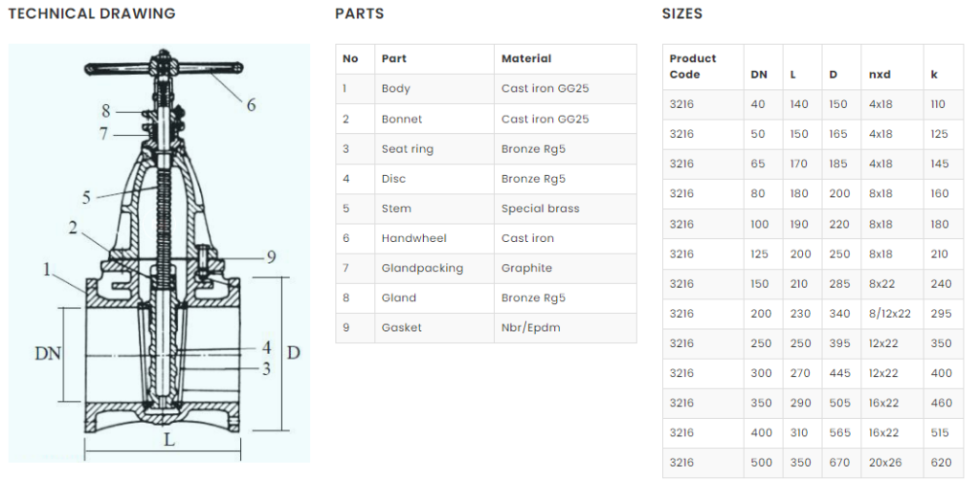Click the 'Seat ring' part name cell
The image size is (980, 484).
408,148
